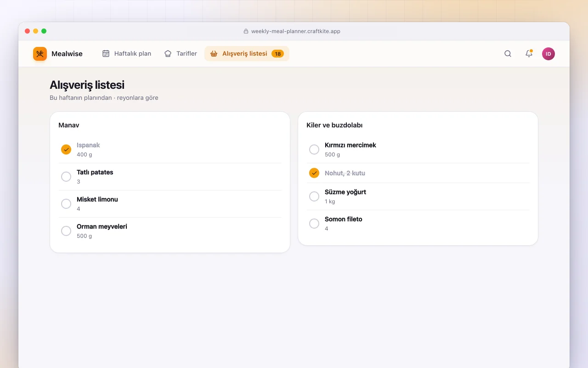Viewport: 588px width, 368px height.
Task: Click the Ispanak item label
Action: tap(88, 145)
